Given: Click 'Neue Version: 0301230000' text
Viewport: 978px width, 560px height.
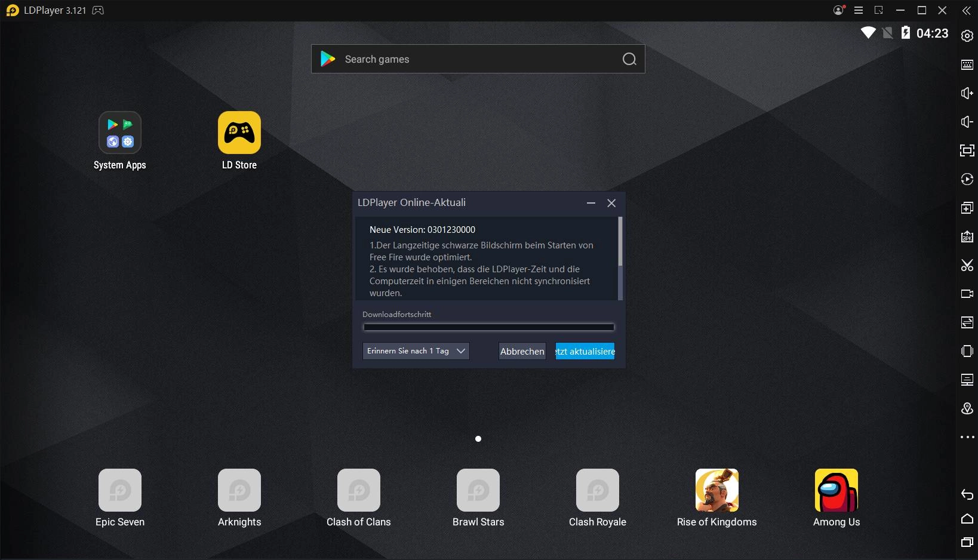Looking at the screenshot, I should pyautogui.click(x=422, y=230).
